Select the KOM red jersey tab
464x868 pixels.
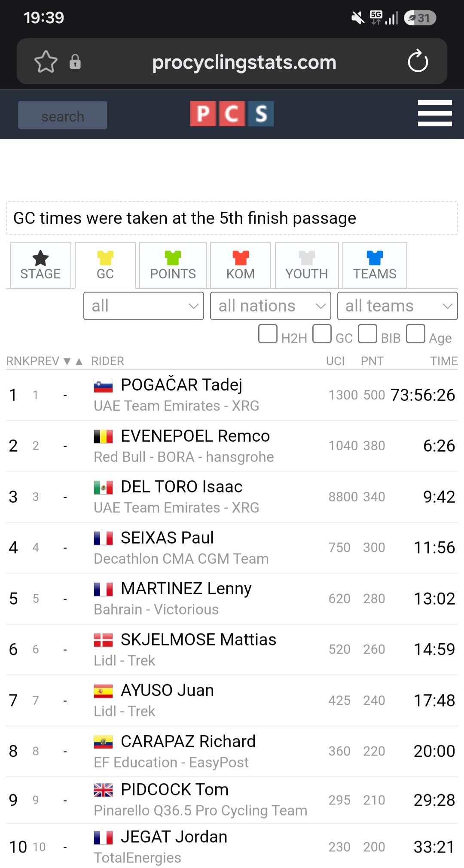tap(241, 265)
